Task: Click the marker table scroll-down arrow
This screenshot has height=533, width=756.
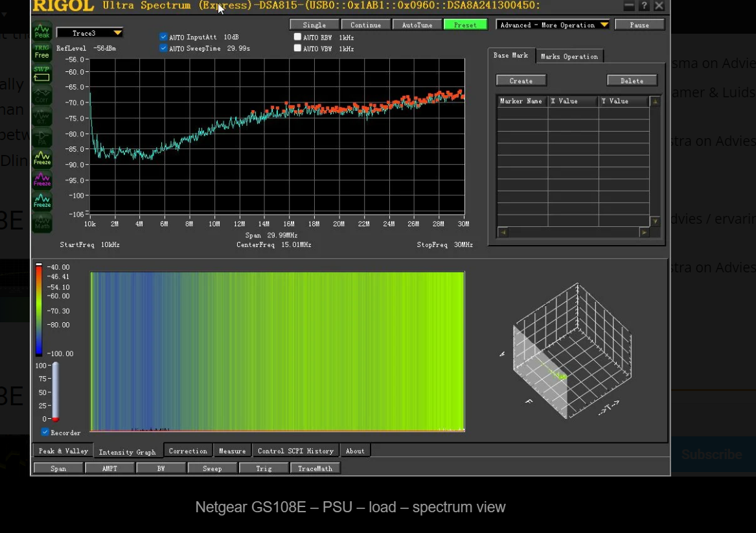Action: click(655, 222)
